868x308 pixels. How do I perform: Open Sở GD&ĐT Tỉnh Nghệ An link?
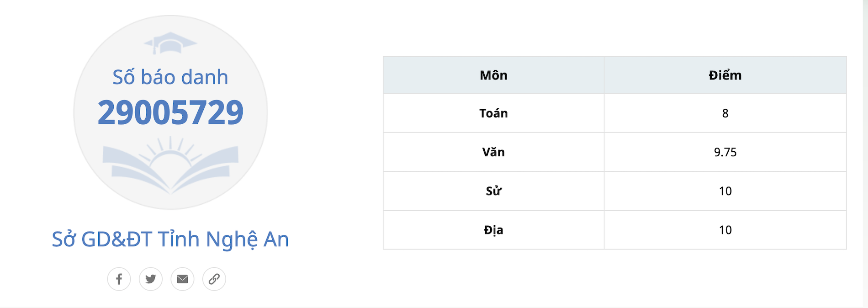pos(170,239)
